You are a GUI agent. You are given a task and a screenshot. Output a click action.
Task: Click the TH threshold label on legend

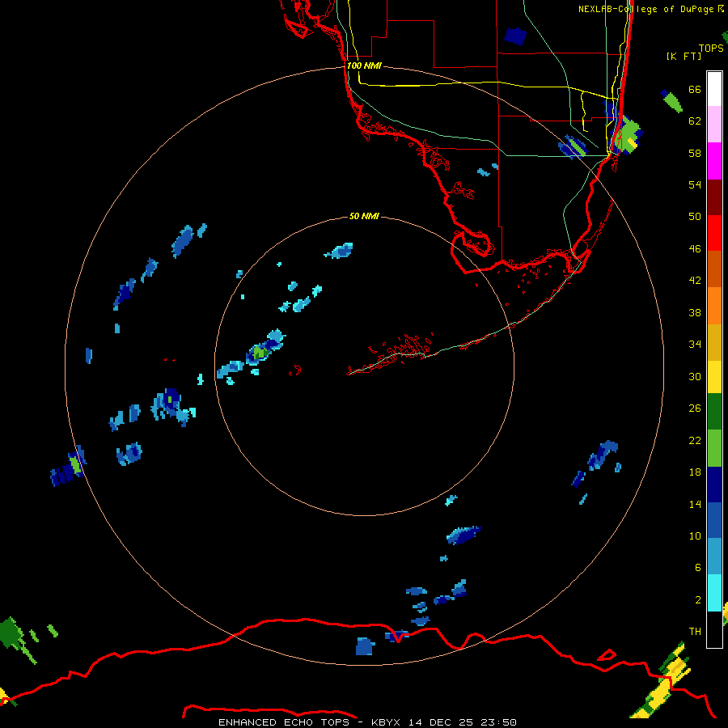tap(695, 632)
